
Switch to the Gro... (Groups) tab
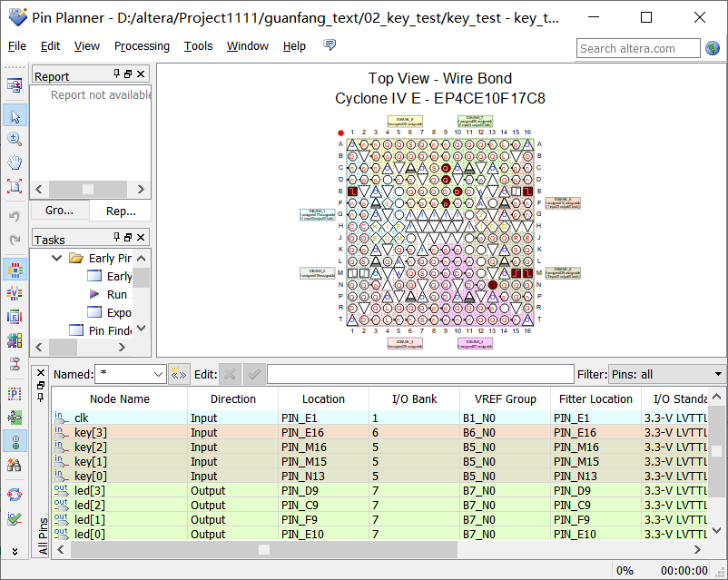click(x=59, y=211)
